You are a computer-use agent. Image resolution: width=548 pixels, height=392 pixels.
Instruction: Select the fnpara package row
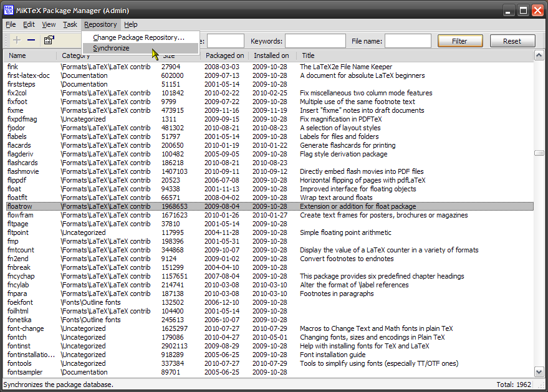(x=270, y=294)
